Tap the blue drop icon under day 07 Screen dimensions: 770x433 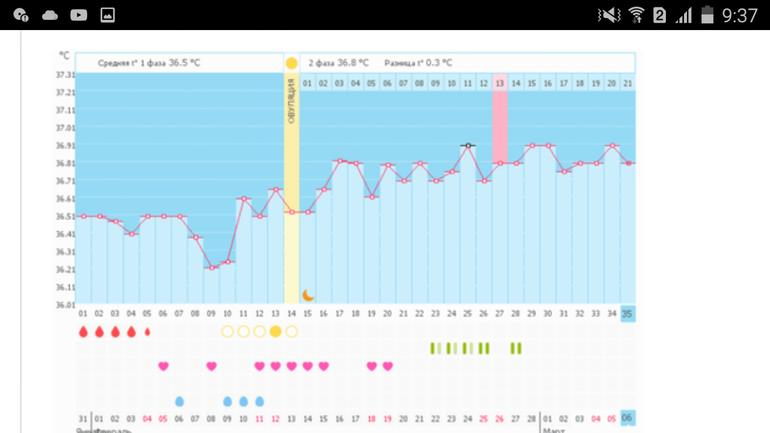point(179,401)
